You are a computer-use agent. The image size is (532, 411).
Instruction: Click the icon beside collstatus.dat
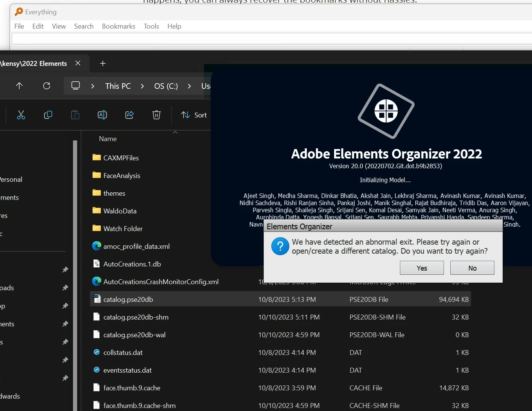pos(97,352)
